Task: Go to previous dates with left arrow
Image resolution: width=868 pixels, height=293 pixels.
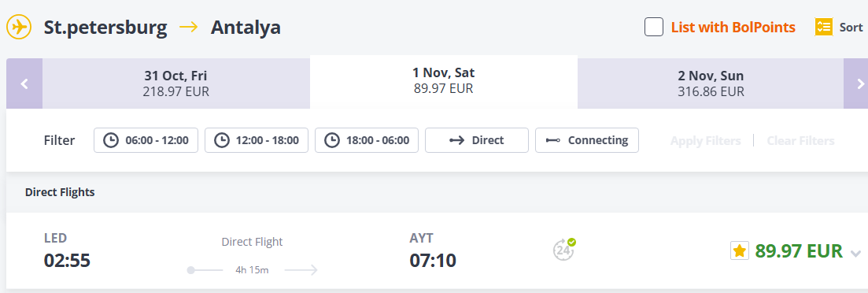Action: [x=24, y=83]
